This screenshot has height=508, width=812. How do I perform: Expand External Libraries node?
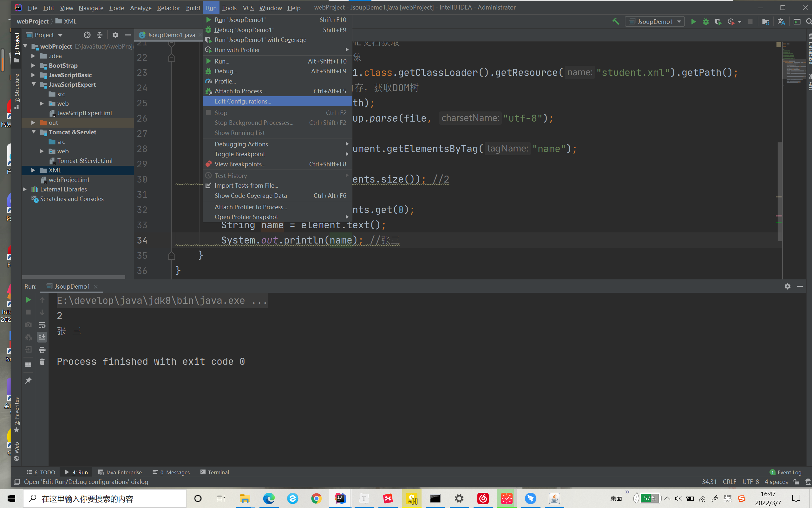(25, 190)
